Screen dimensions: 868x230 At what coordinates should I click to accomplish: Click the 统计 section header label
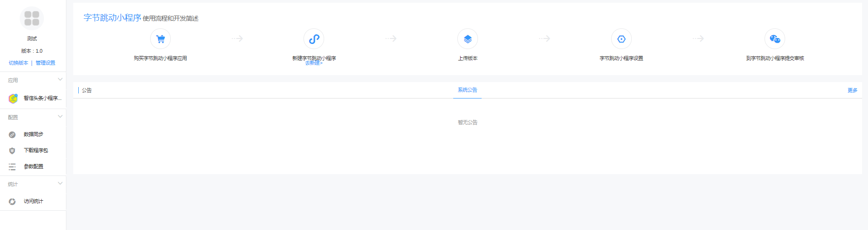point(13,184)
